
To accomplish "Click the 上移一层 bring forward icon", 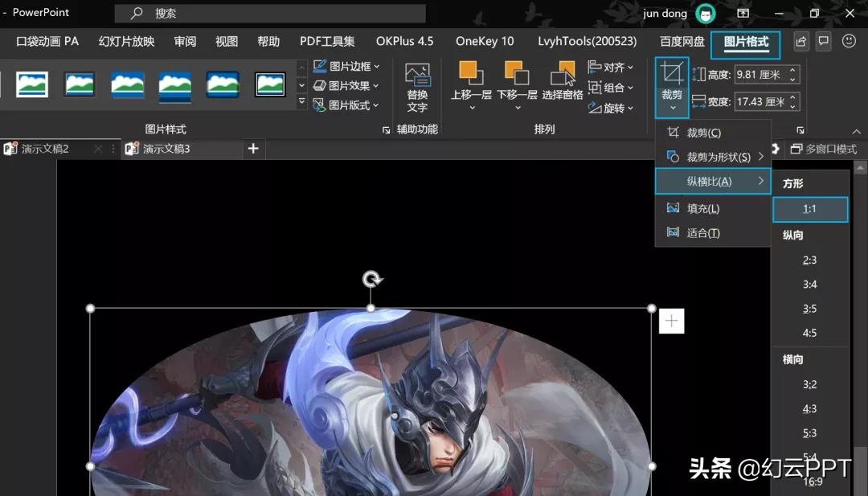I will click(x=471, y=73).
